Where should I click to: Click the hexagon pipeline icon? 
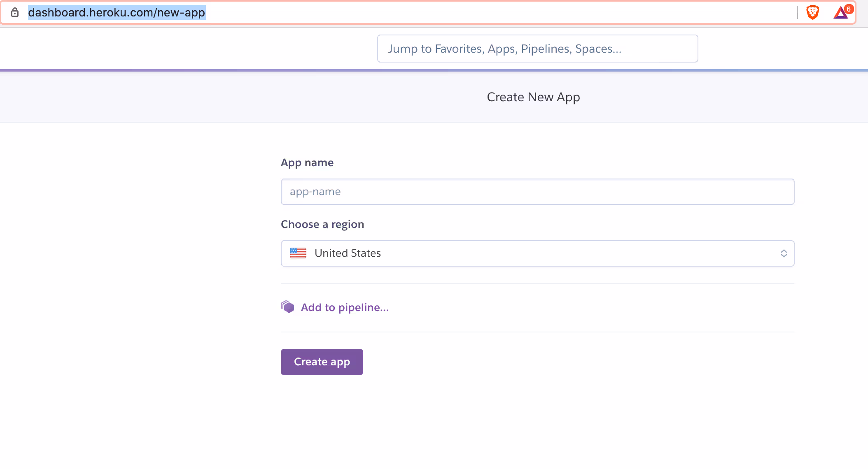pos(288,306)
